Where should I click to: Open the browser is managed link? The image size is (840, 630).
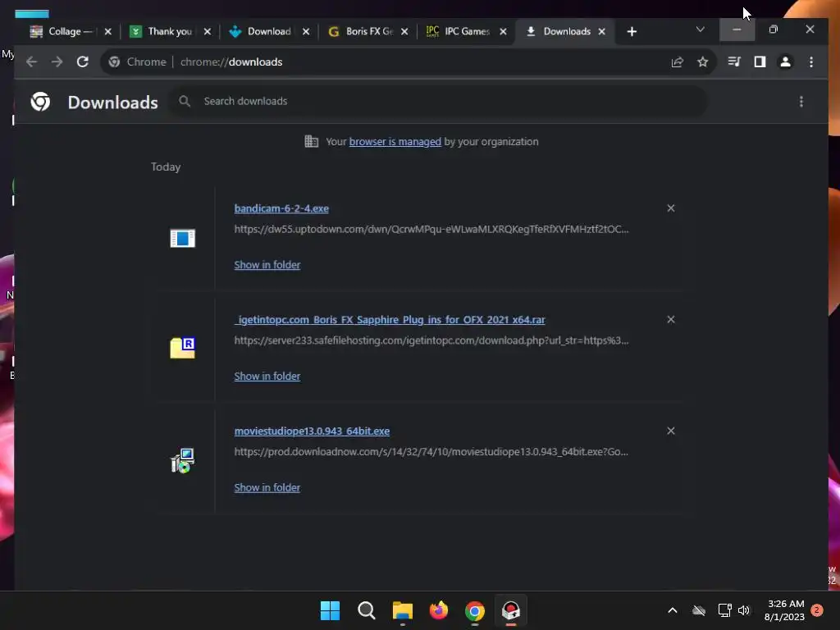395,142
